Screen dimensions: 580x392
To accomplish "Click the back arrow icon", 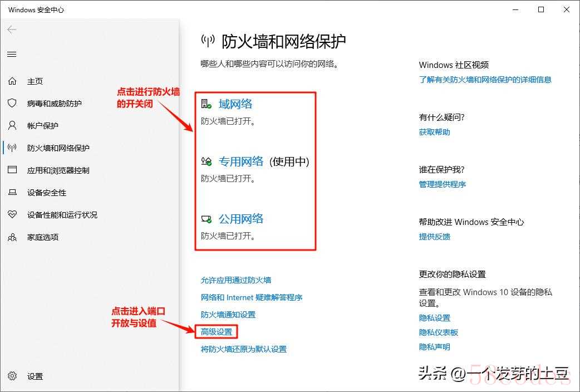I will pos(12,30).
